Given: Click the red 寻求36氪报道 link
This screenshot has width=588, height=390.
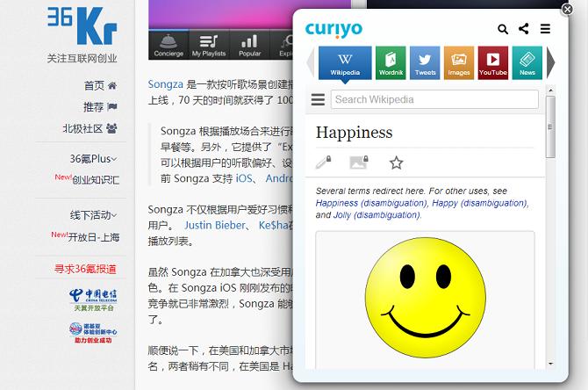Looking at the screenshot, I should coord(85,269).
